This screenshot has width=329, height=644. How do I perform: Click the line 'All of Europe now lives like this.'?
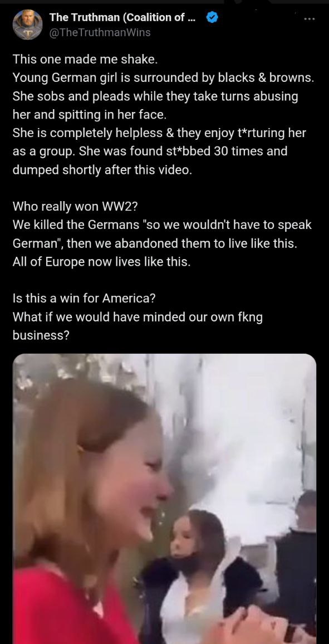pyautogui.click(x=102, y=262)
